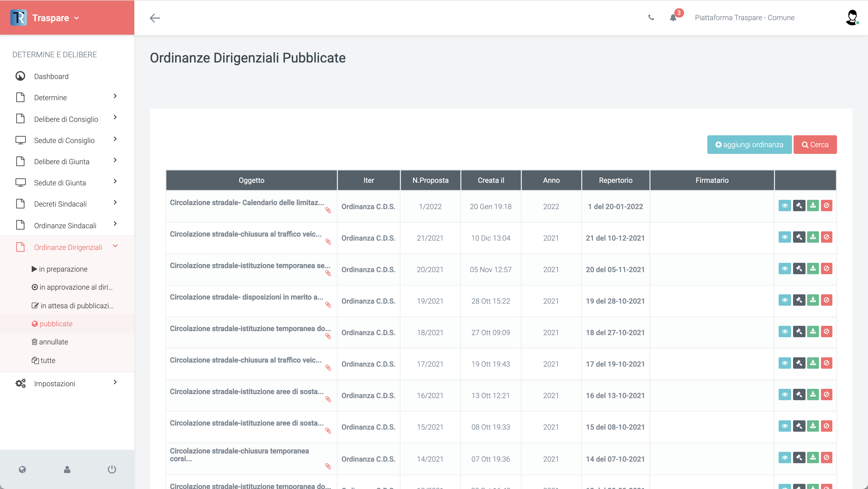868x489 pixels.
Task: Click 'aggiungi ordinanza' button
Action: pyautogui.click(x=749, y=145)
